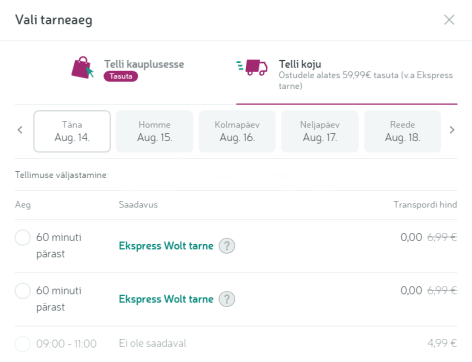Open help for first Ekspress Wolt tarne
The height and width of the screenshot is (362, 472).
click(x=227, y=246)
